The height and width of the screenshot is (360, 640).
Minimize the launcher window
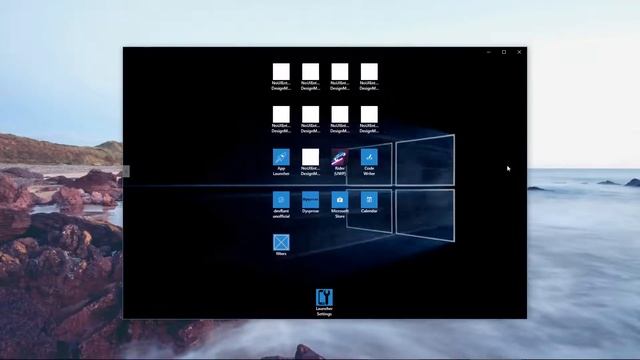point(489,52)
